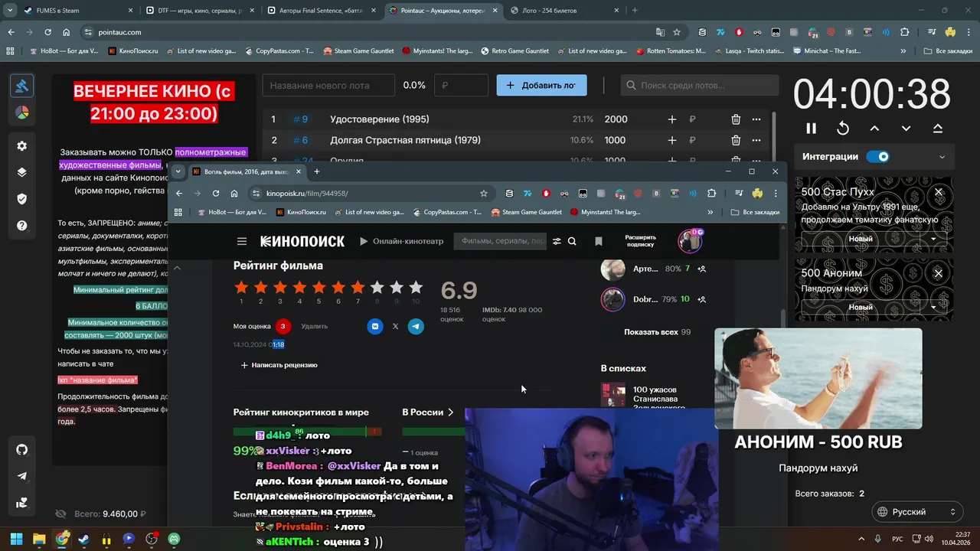
Task: Click Показать всех 99 friends ratings
Action: coord(657,332)
